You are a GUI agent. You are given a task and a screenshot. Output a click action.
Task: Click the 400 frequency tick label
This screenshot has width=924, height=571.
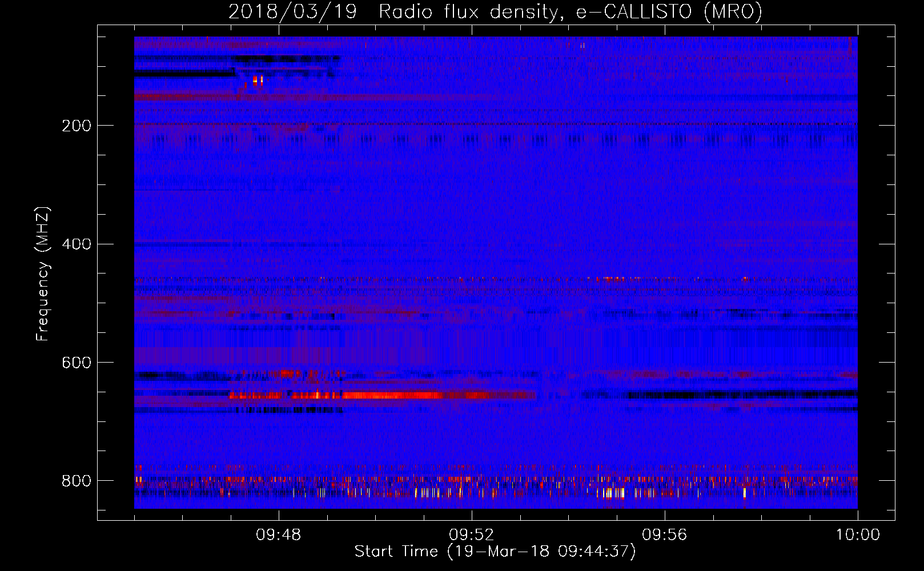click(x=77, y=244)
